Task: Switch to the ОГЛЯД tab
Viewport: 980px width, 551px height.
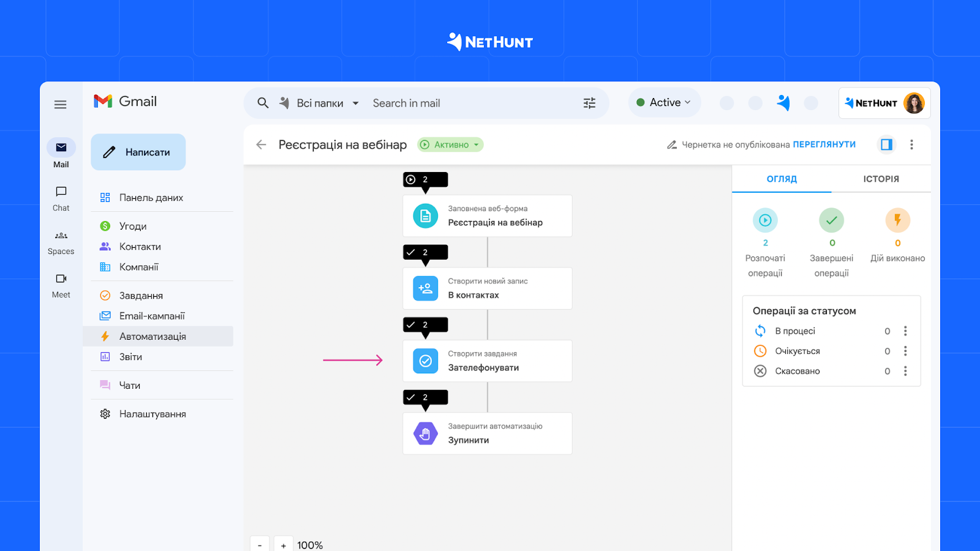Action: coord(782,179)
